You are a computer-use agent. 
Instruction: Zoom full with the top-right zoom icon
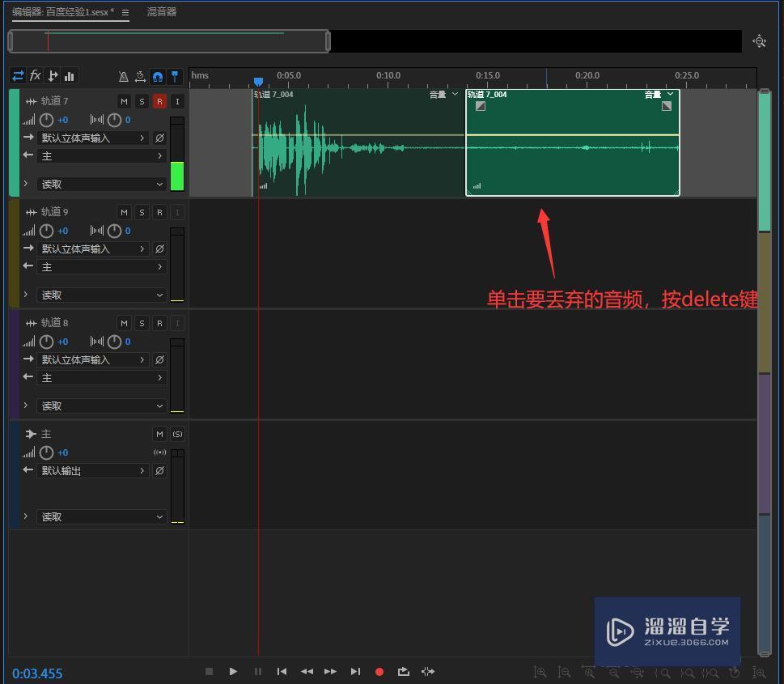[x=759, y=41]
